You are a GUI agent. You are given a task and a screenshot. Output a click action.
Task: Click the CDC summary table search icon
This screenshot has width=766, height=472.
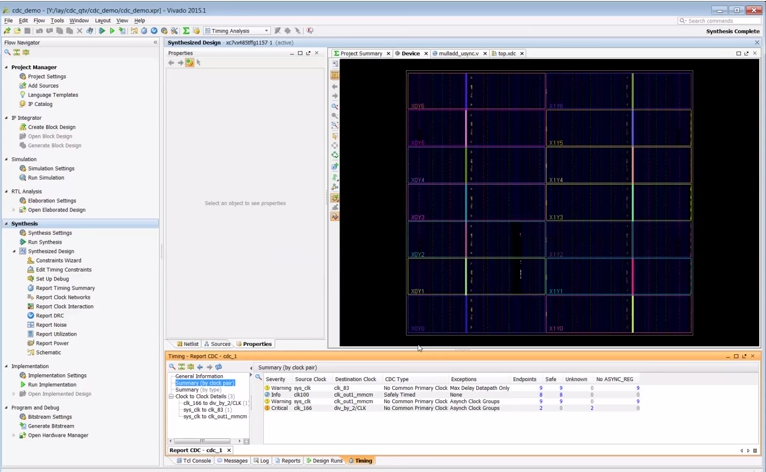[x=258, y=377]
